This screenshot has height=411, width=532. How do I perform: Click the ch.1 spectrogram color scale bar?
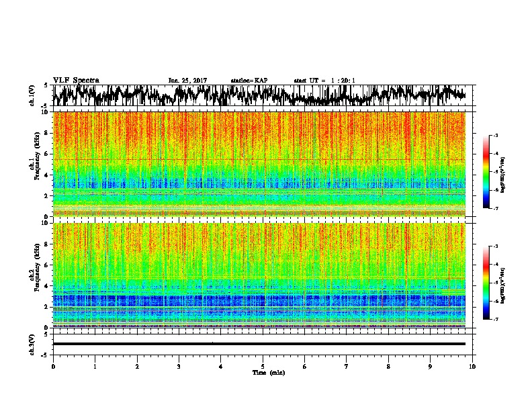point(486,172)
